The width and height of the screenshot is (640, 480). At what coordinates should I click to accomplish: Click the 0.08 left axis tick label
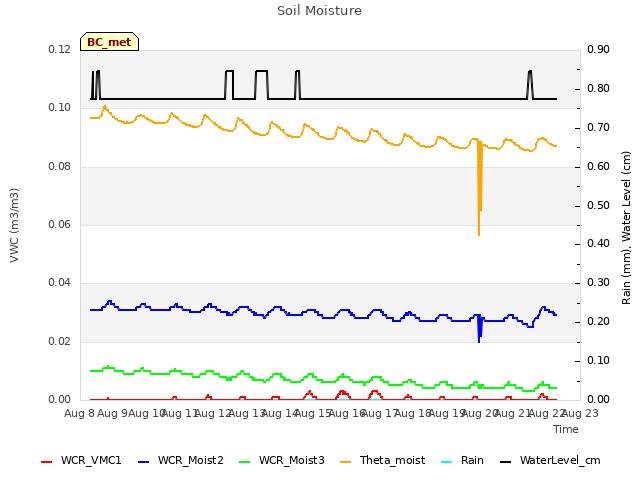(60, 167)
